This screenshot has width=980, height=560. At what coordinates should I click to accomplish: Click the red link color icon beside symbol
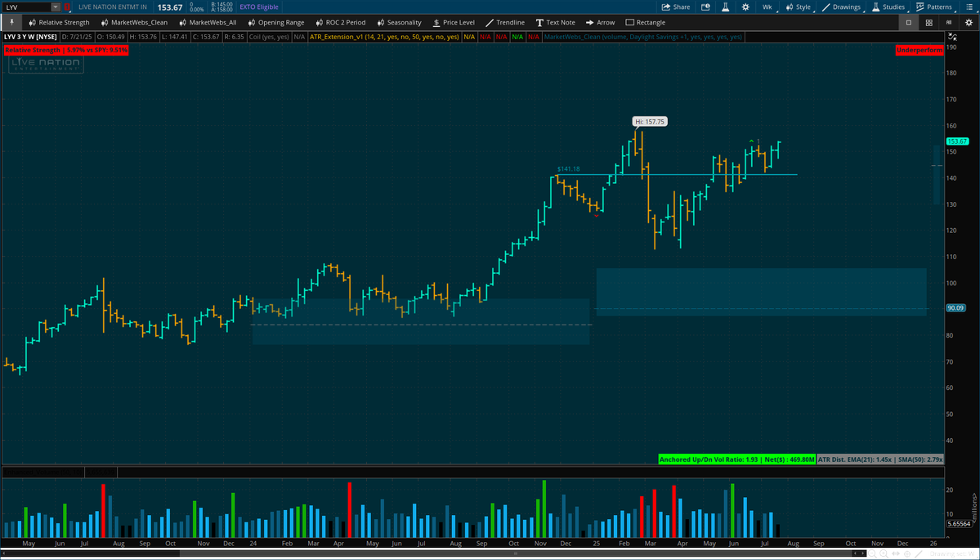coord(68,7)
